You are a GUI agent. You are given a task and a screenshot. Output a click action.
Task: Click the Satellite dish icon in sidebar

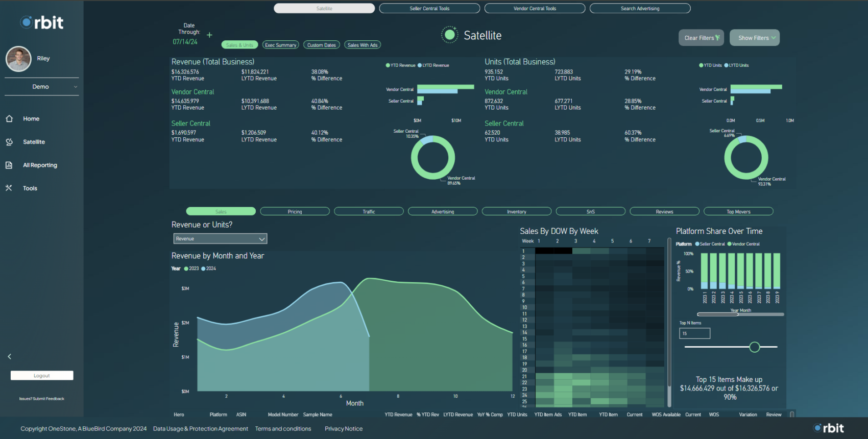pos(9,142)
